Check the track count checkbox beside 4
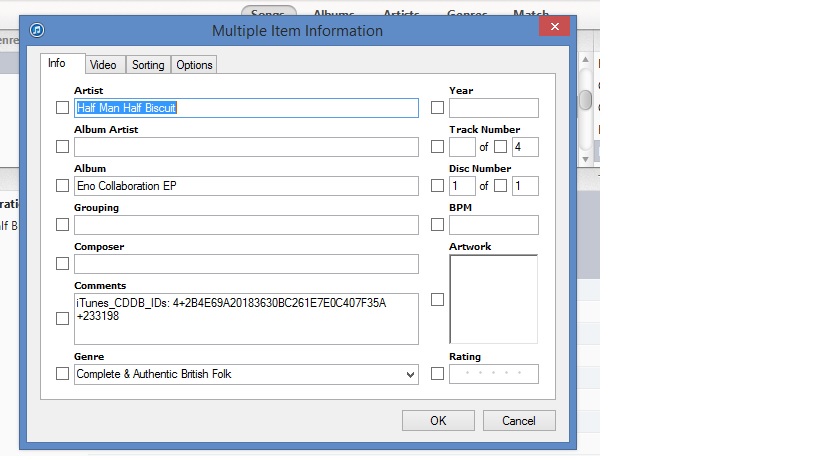The image size is (819, 460). (x=500, y=147)
